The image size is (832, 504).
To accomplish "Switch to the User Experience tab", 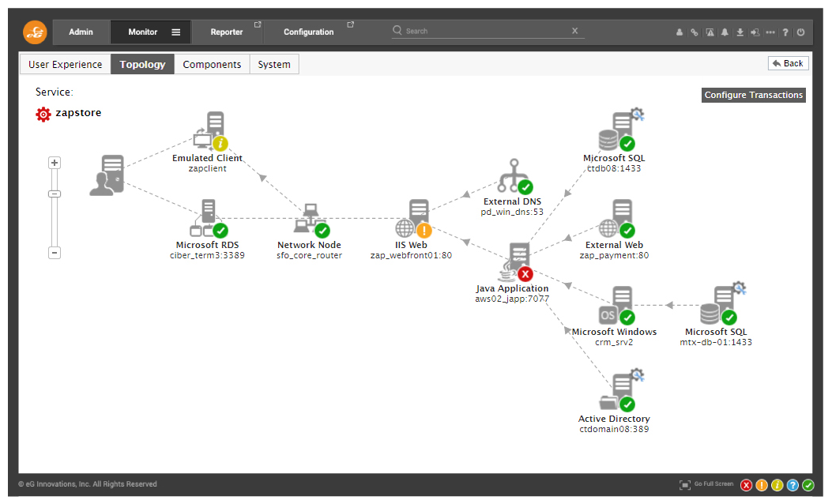I will (66, 64).
